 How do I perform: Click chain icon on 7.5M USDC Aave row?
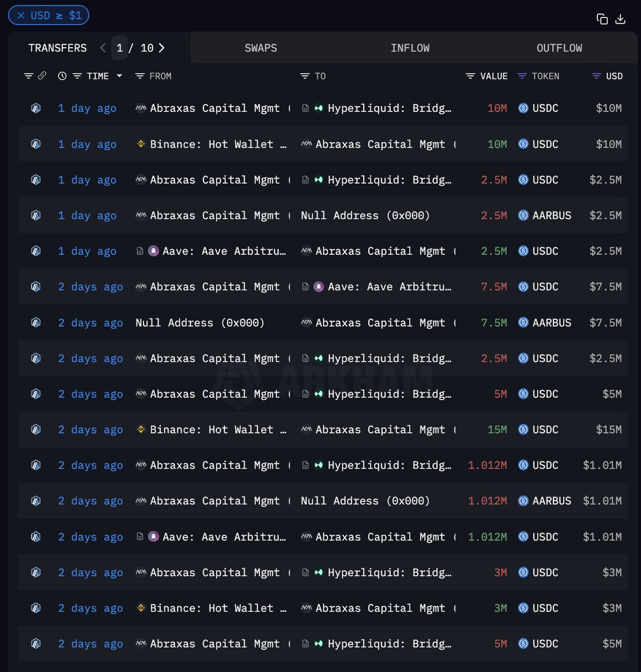(36, 287)
